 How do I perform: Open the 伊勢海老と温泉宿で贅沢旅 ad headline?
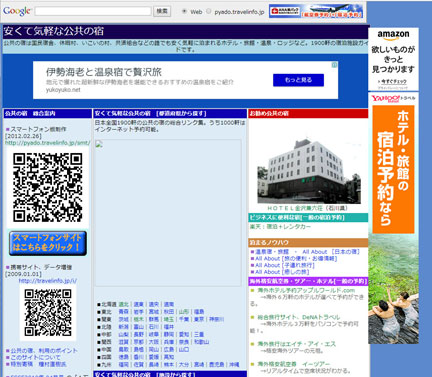104,72
